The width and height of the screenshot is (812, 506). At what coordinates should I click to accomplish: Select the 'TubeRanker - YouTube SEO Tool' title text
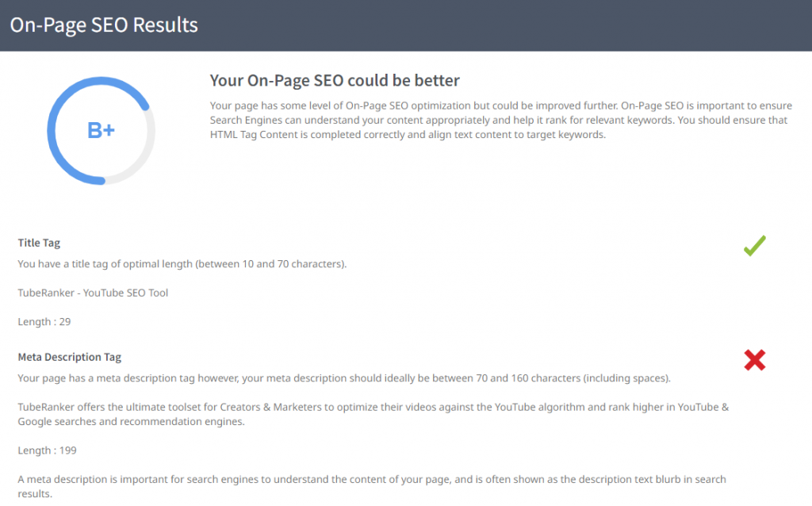coord(93,293)
